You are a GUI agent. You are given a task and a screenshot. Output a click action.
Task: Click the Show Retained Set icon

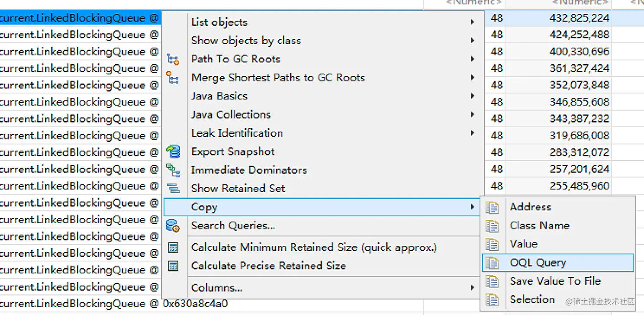tap(173, 189)
